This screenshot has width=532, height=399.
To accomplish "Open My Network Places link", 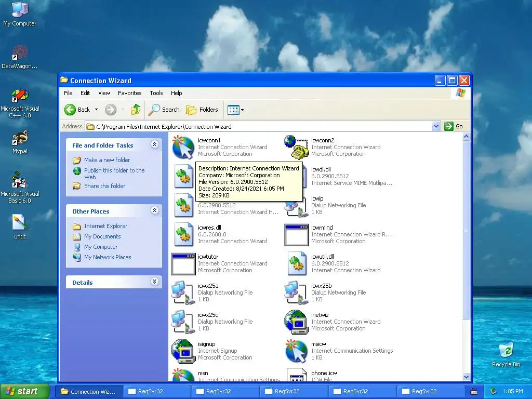I will pos(108,257).
